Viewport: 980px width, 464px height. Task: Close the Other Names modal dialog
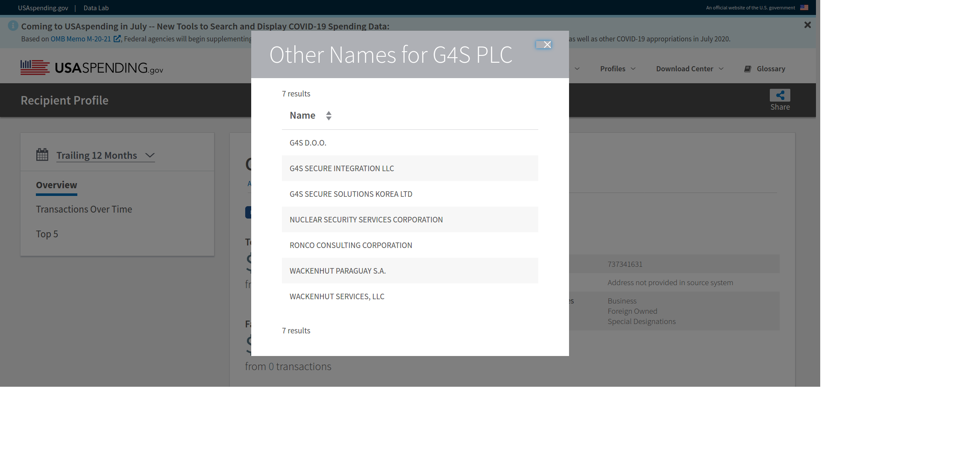coord(544,44)
